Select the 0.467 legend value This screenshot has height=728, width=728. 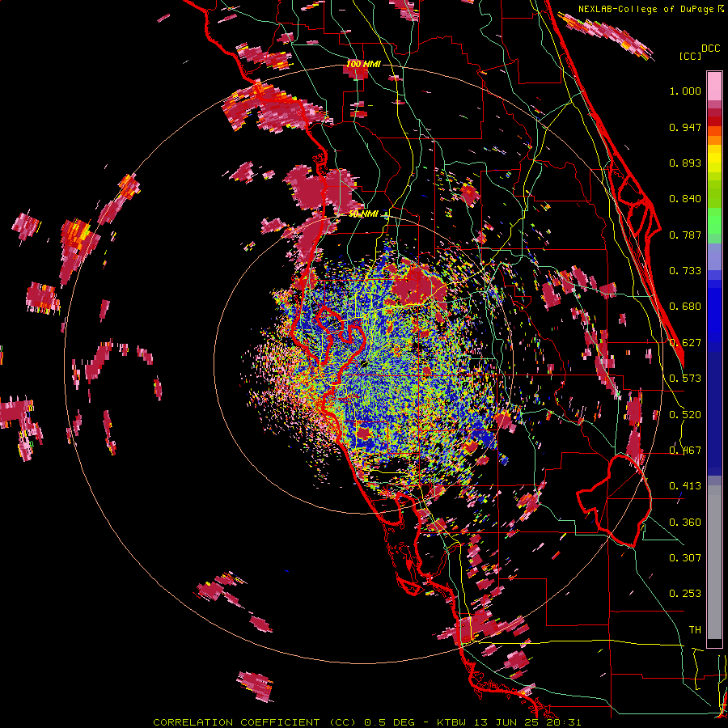coord(685,451)
